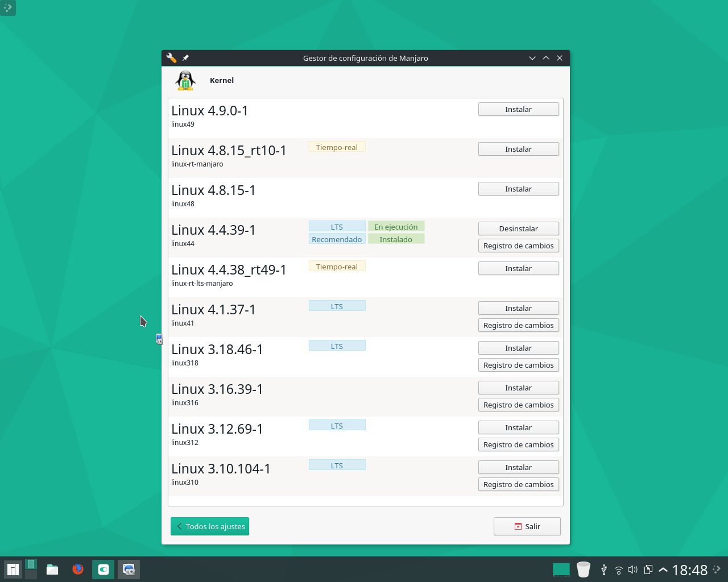
Task: Install the Linux 3.16.39-1 kernel
Action: point(519,388)
